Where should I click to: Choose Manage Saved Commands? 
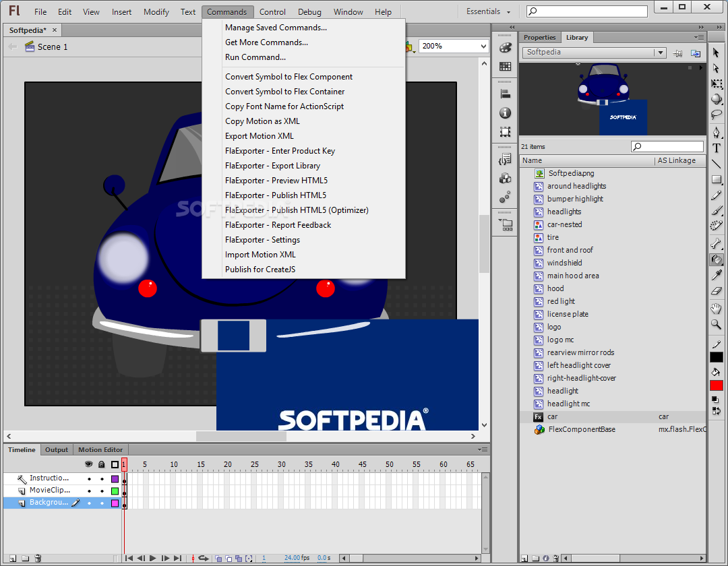(x=276, y=28)
